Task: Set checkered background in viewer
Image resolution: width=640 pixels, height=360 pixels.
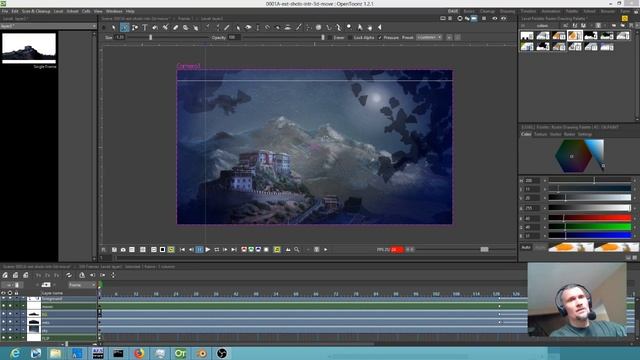Action: (x=171, y=249)
